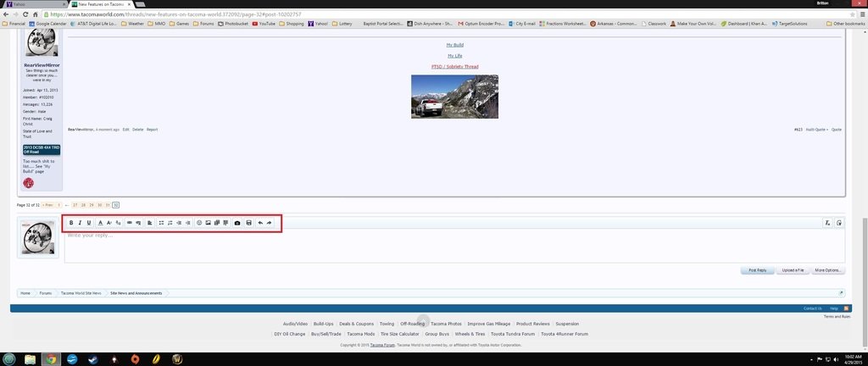
Task: Click the Chrome icon in Windows taskbar
Action: tap(50, 359)
